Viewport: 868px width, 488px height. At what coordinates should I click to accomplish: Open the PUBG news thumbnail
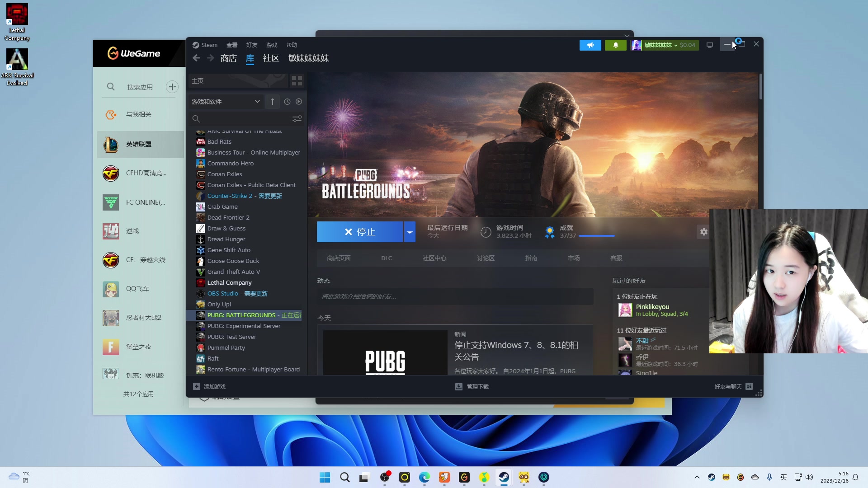point(385,352)
